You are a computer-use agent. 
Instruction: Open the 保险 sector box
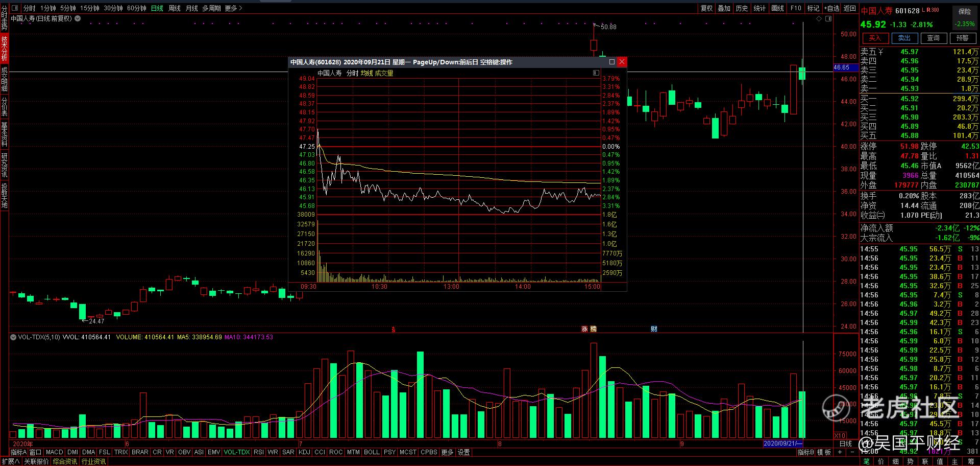click(x=965, y=17)
